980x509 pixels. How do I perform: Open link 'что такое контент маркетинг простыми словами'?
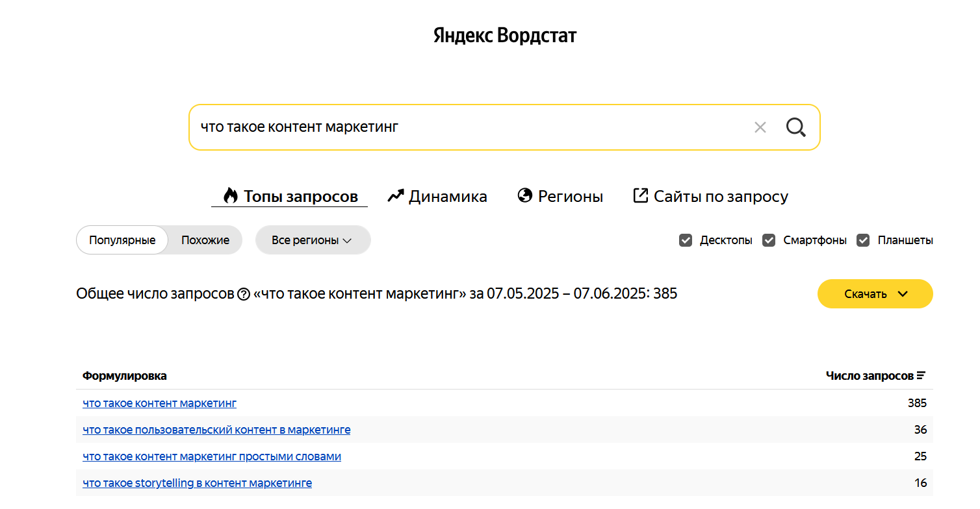[212, 456]
